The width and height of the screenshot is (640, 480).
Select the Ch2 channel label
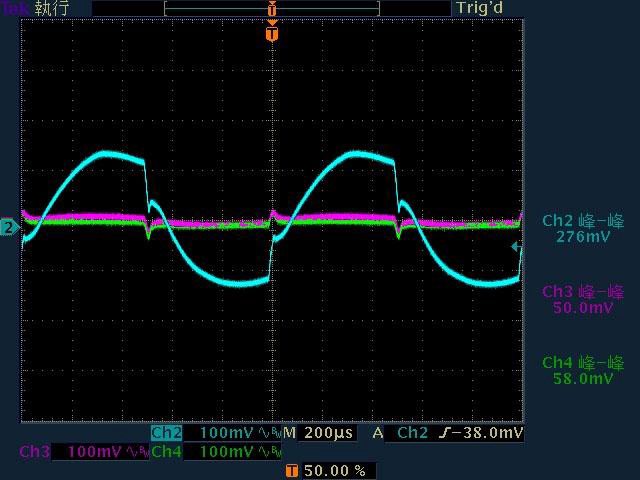click(x=166, y=434)
